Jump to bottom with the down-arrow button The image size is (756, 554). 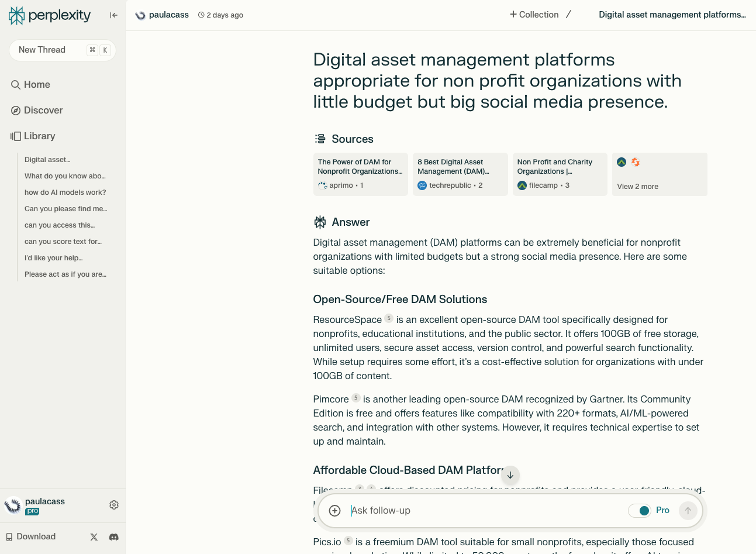point(510,475)
